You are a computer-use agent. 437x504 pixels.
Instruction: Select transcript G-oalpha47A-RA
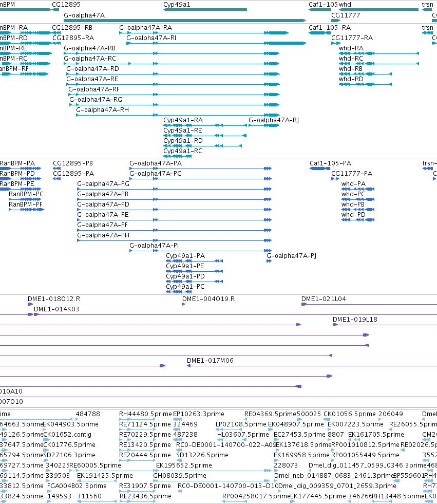coord(145,28)
